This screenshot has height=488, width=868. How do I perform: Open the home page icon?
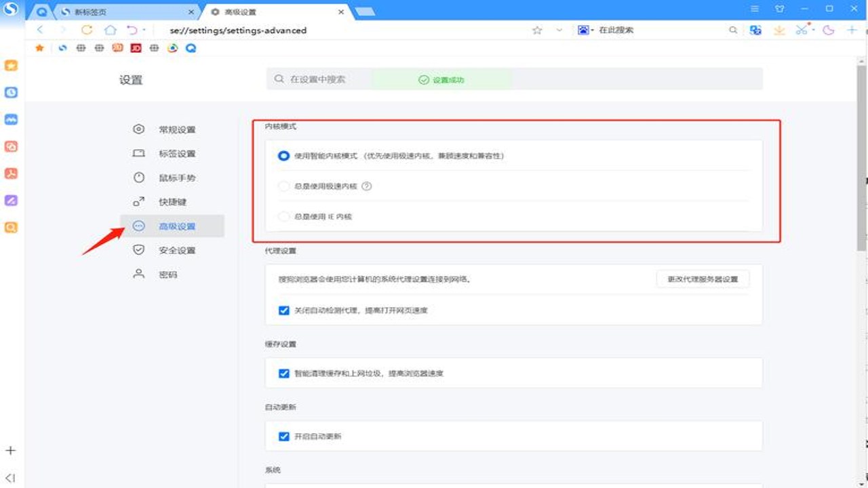coord(110,30)
